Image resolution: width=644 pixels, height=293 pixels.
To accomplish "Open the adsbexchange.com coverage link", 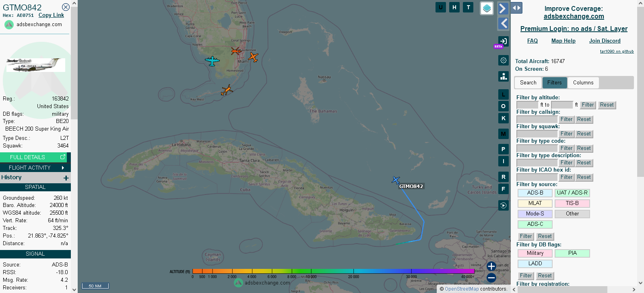I will point(574,16).
